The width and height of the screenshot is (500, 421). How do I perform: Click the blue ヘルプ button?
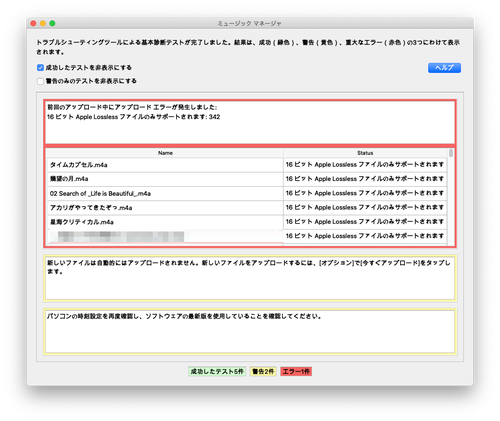click(x=444, y=68)
